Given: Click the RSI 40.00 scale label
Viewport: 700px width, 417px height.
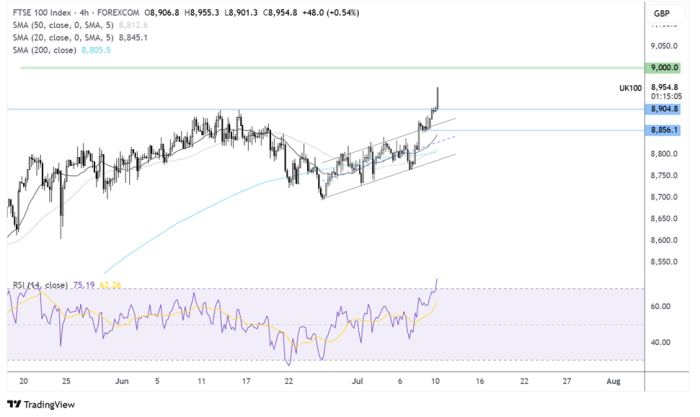Looking at the screenshot, I should (x=660, y=342).
